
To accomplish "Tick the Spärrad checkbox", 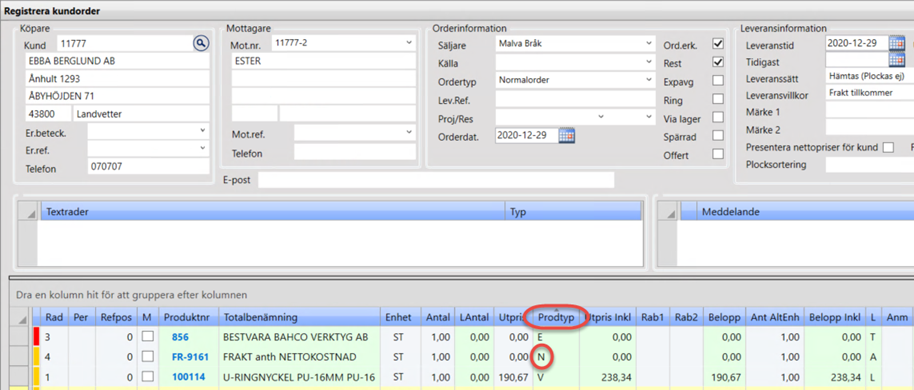I will click(718, 136).
